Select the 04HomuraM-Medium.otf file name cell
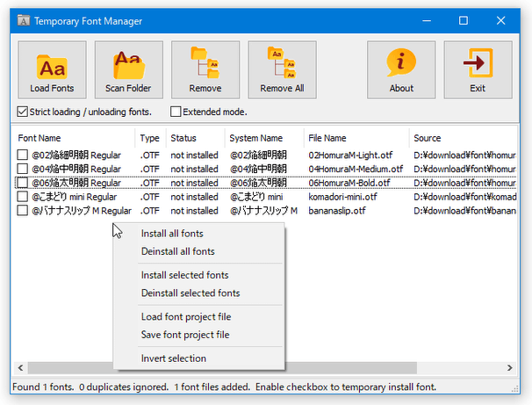 (x=356, y=169)
